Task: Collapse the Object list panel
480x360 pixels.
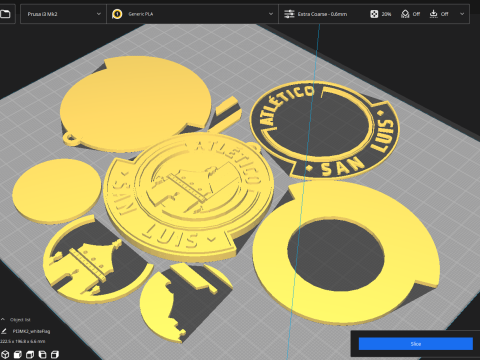Action: [x=3, y=319]
